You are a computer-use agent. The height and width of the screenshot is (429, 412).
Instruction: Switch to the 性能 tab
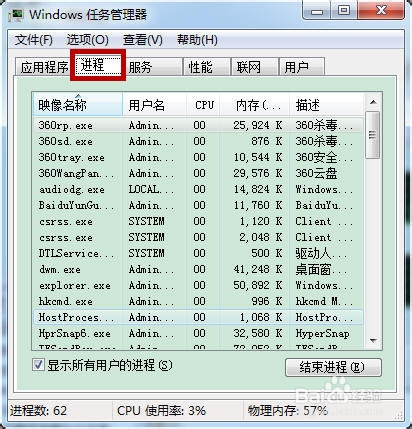tap(207, 67)
